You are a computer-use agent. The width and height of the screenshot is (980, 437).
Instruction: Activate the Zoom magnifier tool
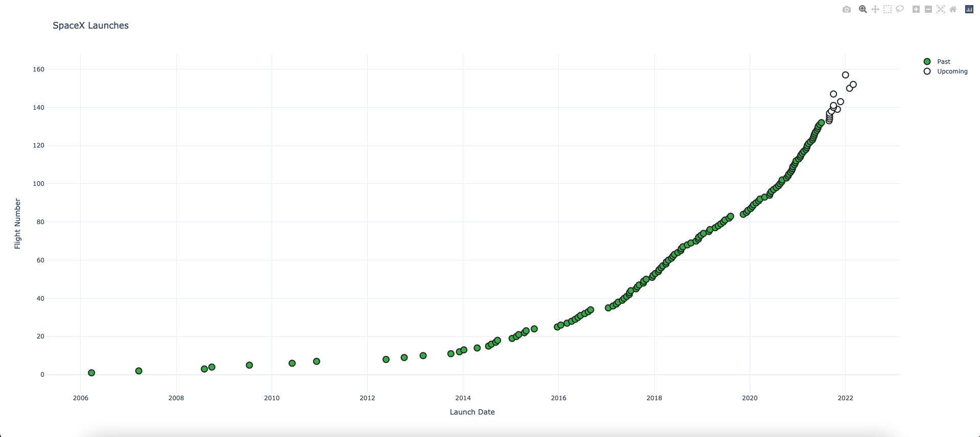863,9
